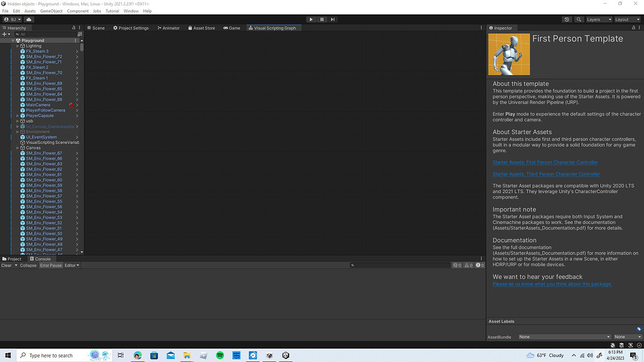Click the Step frame button

[x=333, y=19]
